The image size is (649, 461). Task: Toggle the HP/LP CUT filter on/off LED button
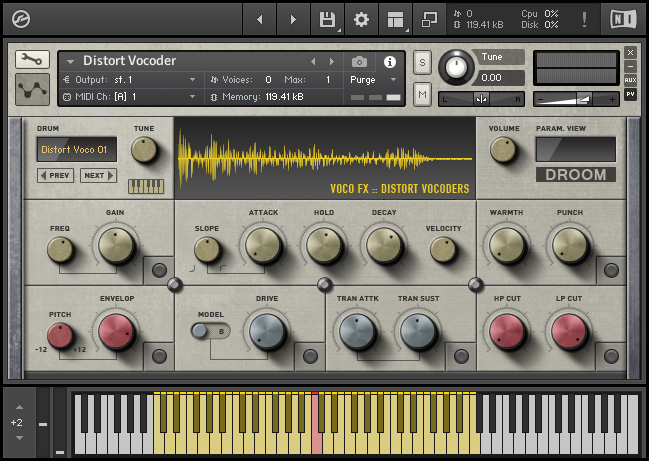(x=611, y=356)
